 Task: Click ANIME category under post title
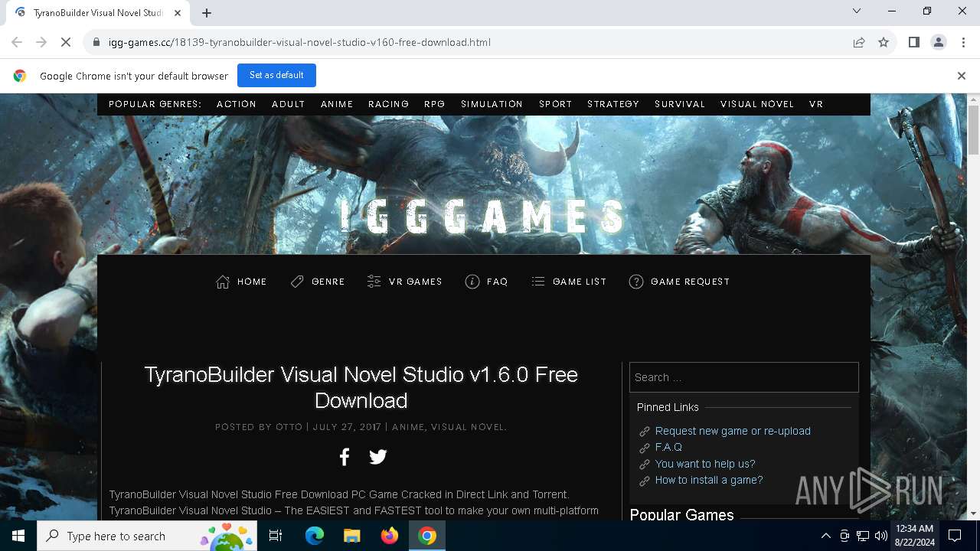point(408,427)
